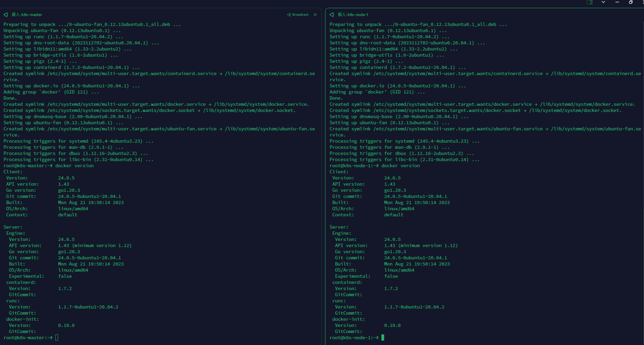
Task: Click the ubuntu-fan.service symlink path text
Action: click(x=160, y=129)
